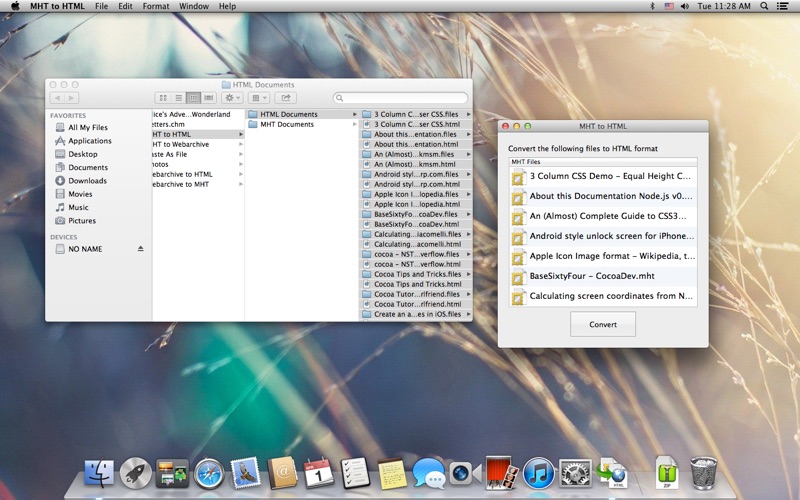The image size is (800, 500).
Task: Open the ZIP archiver icon in Dock
Action: (x=667, y=473)
